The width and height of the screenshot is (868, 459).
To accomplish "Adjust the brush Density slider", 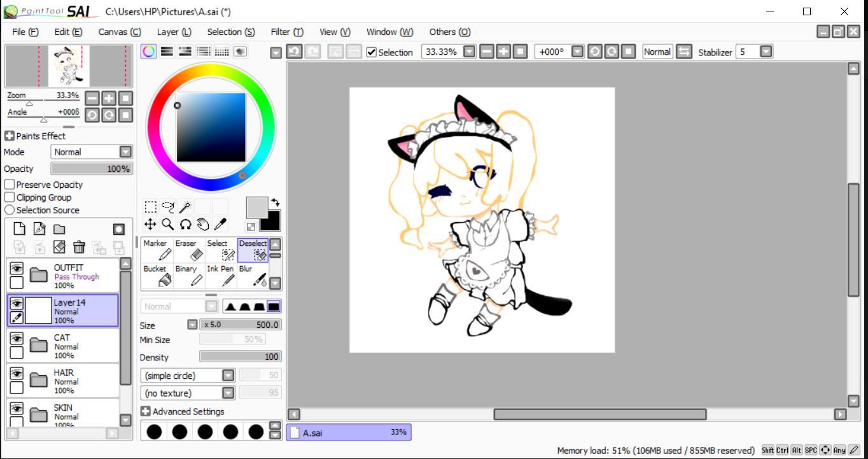I will pyautogui.click(x=241, y=357).
